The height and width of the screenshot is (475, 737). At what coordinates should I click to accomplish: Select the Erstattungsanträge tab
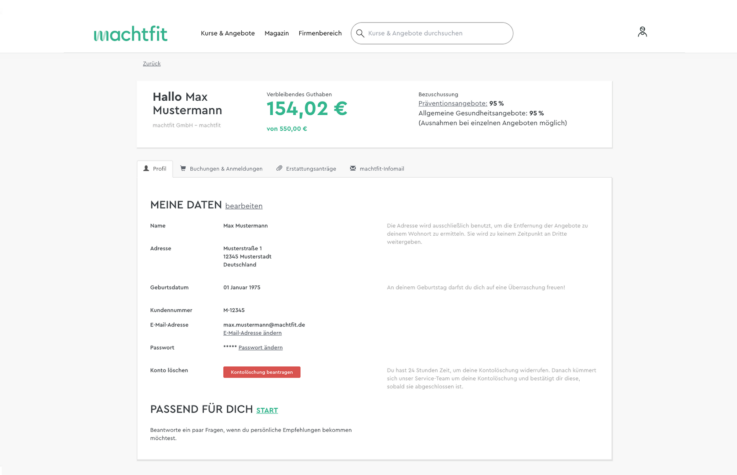point(311,169)
